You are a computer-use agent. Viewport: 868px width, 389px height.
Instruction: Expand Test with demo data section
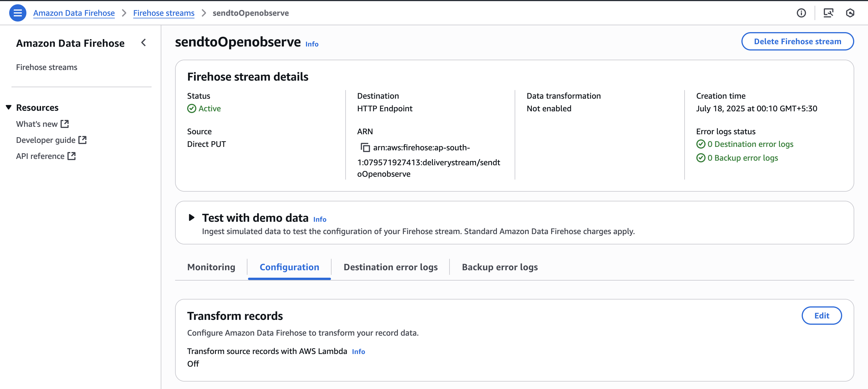[191, 217]
